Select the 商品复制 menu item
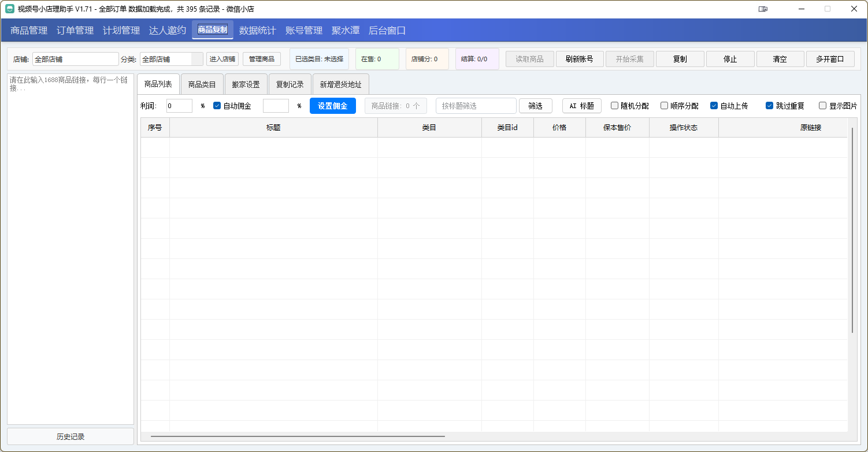Image resolution: width=868 pixels, height=452 pixels. (x=213, y=30)
